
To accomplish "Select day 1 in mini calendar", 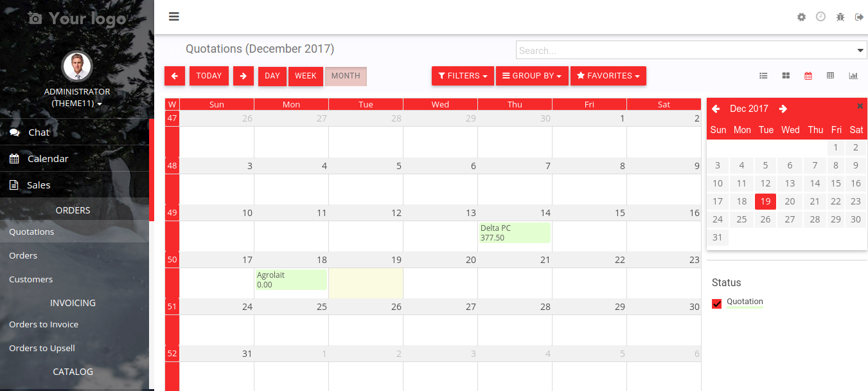I will coord(835,147).
